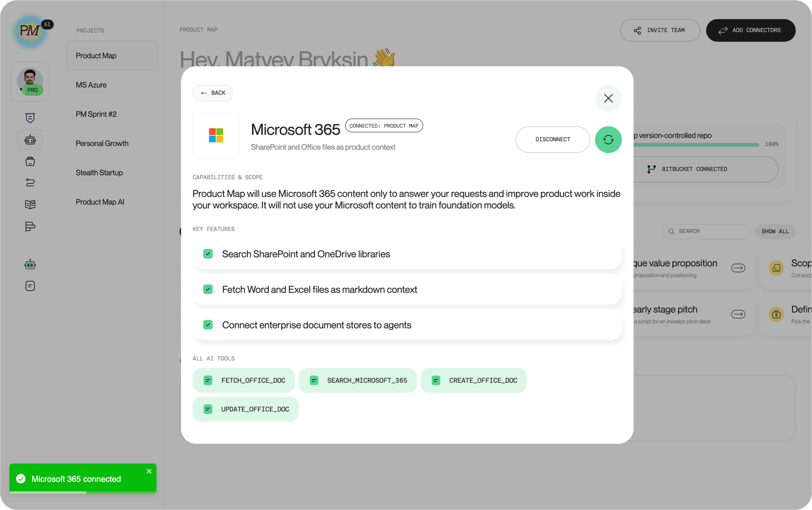Open the gantt chart icon in sidebar
Viewport: 812px width, 510px height.
point(30,226)
